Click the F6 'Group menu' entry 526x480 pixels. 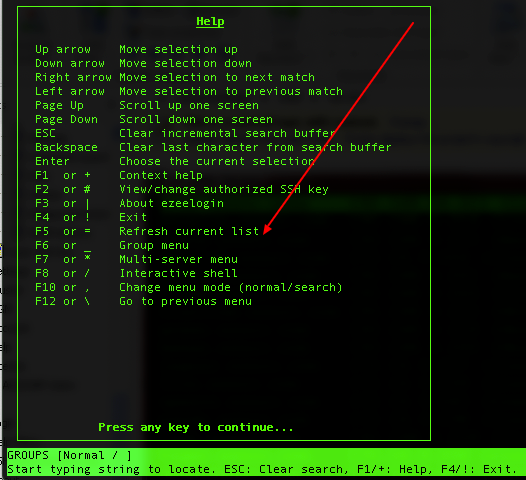coord(112,246)
